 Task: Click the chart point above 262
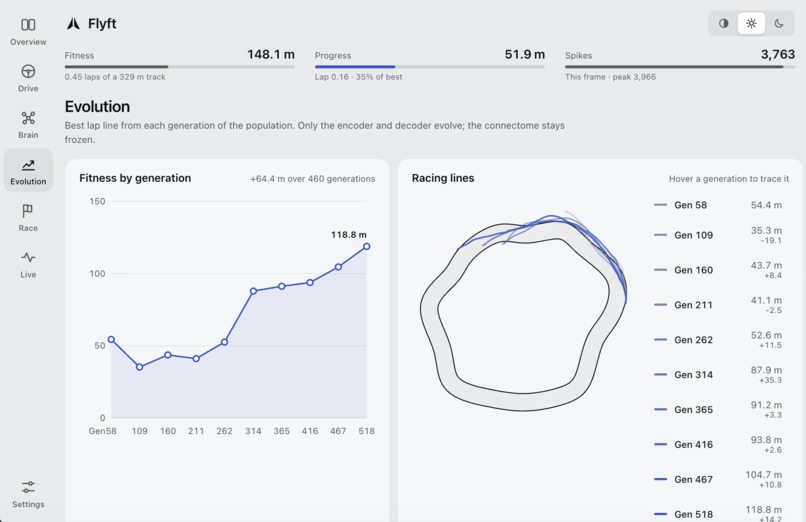coord(225,342)
